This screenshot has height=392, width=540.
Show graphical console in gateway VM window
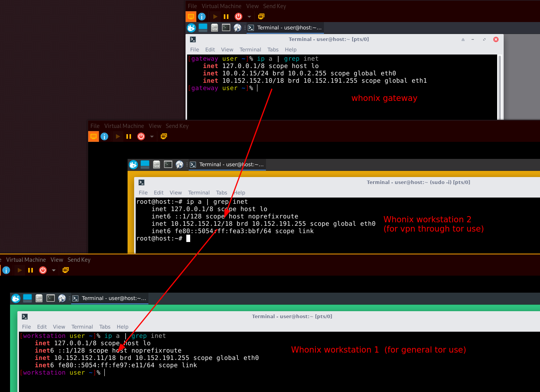tap(191, 17)
